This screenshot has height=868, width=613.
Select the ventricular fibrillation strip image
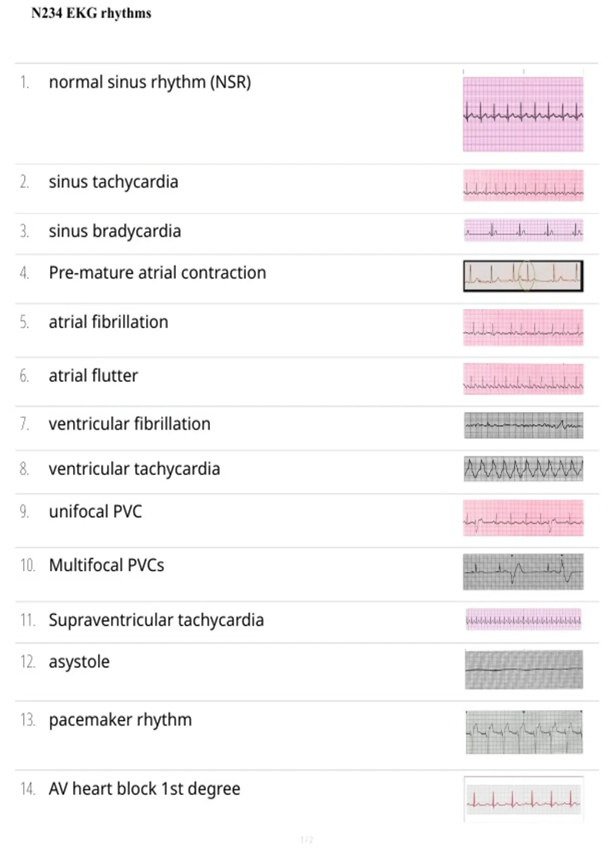click(523, 425)
